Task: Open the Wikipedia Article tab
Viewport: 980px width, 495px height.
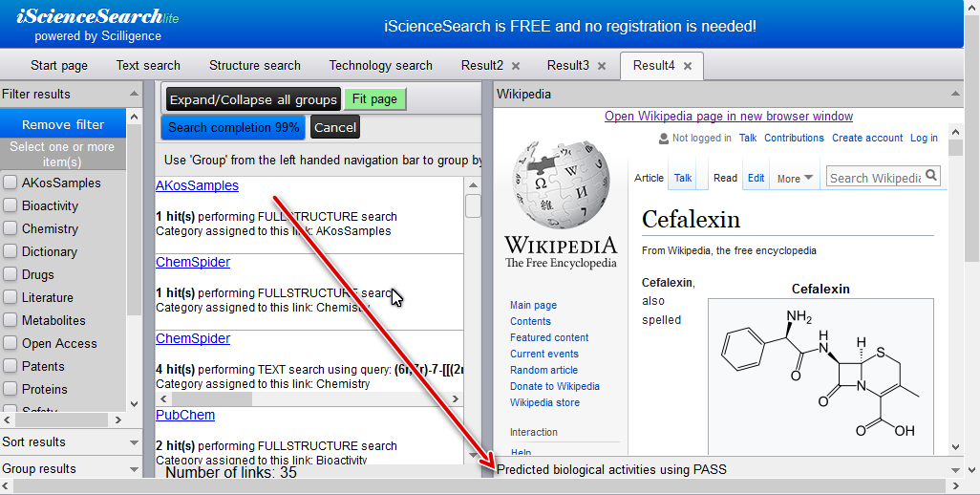Action: pyautogui.click(x=649, y=178)
